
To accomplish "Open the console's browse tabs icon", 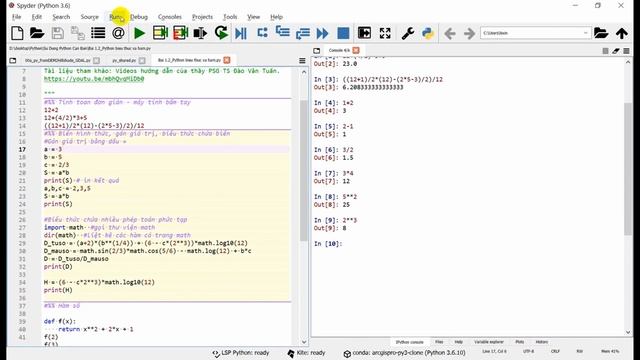I will pos(317,50).
